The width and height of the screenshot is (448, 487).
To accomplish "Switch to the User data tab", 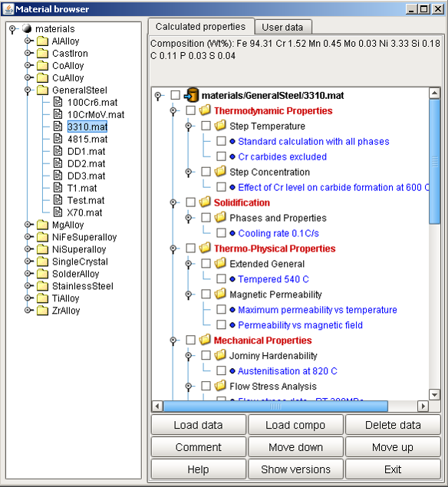I will coord(282,28).
